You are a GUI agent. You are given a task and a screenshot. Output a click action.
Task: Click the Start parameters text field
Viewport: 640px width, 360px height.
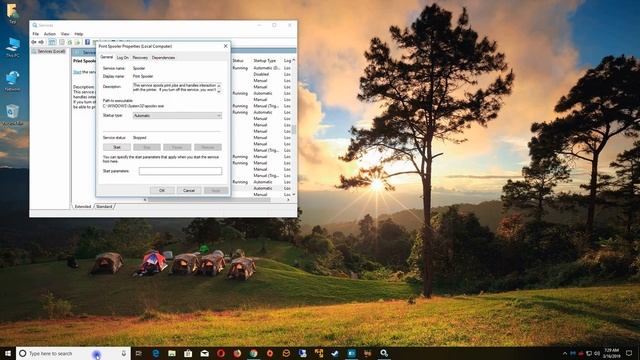tap(180, 171)
